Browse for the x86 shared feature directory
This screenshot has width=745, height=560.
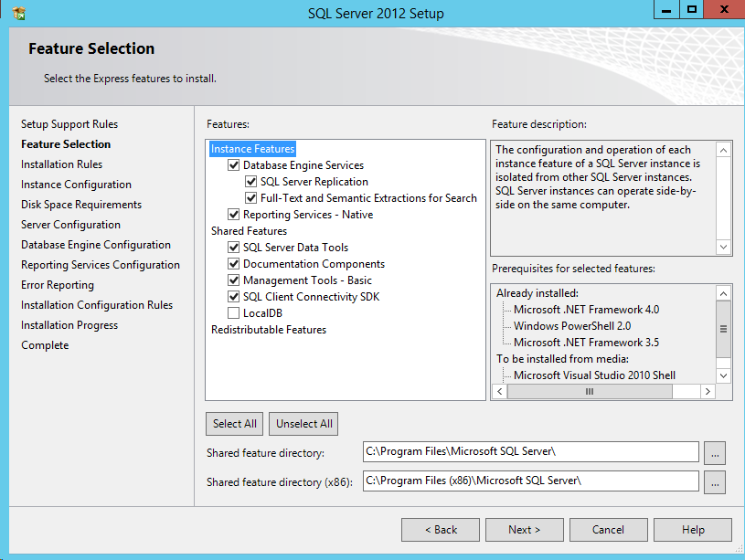[x=715, y=481]
